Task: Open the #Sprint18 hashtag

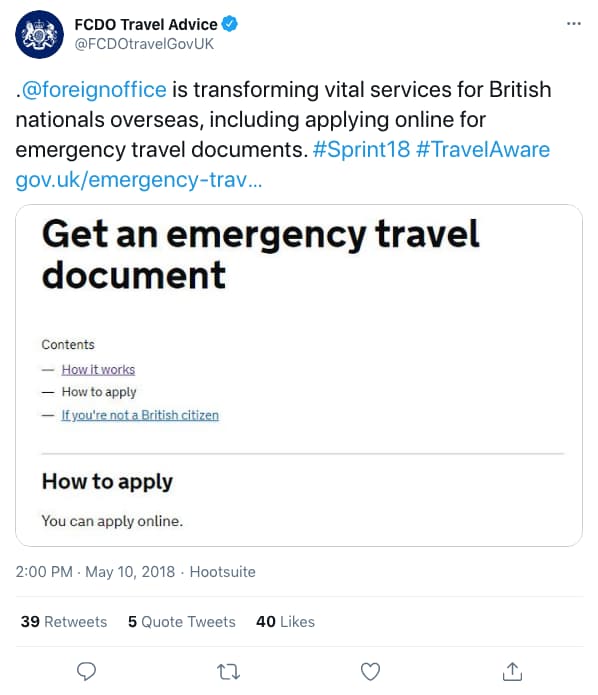Action: click(361, 149)
